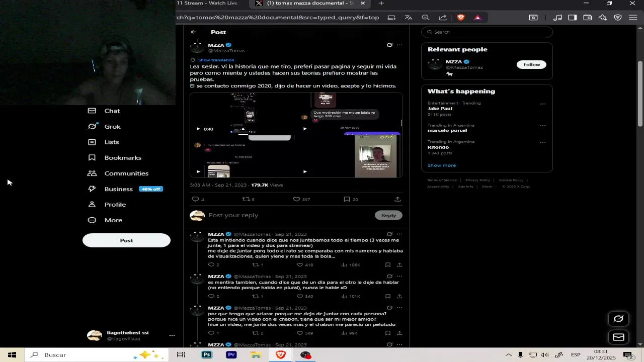644x362 pixels.
Task: Open Bookmarks in the sidebar
Action: [x=115, y=158]
